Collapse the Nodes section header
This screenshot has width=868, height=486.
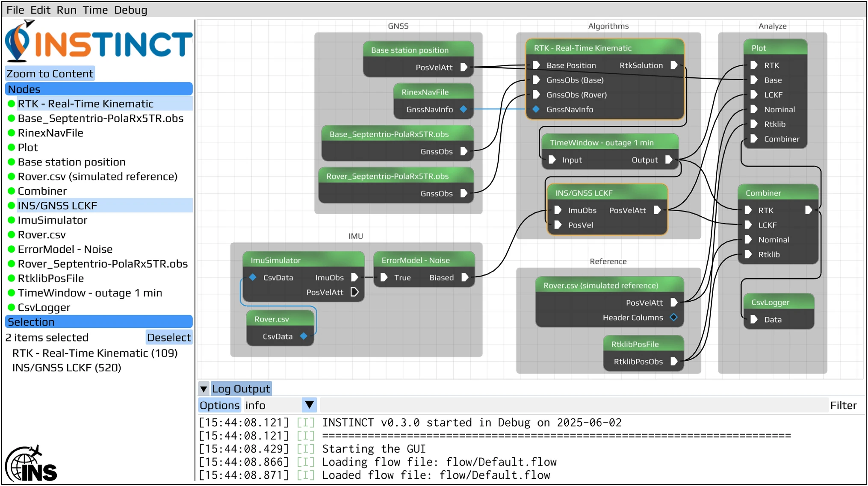click(99, 89)
